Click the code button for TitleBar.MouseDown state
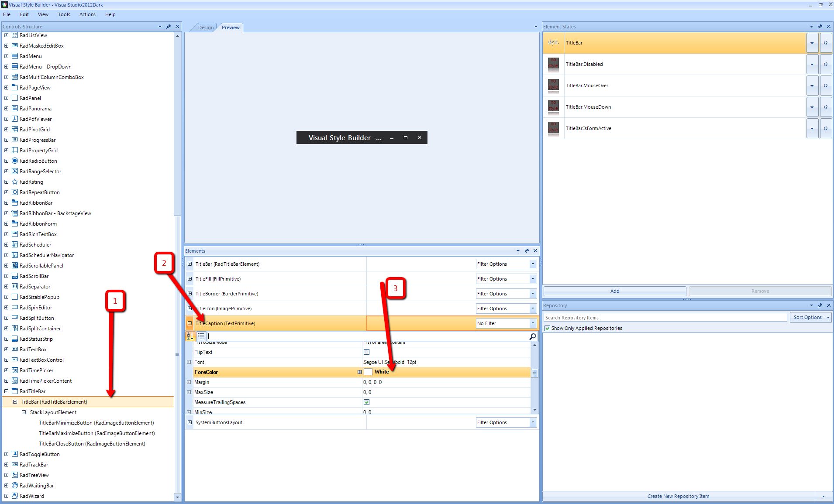 click(x=826, y=107)
